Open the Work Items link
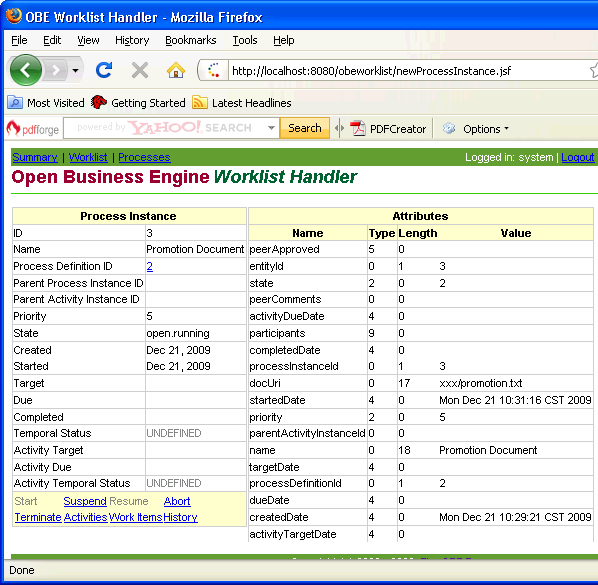This screenshot has width=598, height=585. coord(136,517)
